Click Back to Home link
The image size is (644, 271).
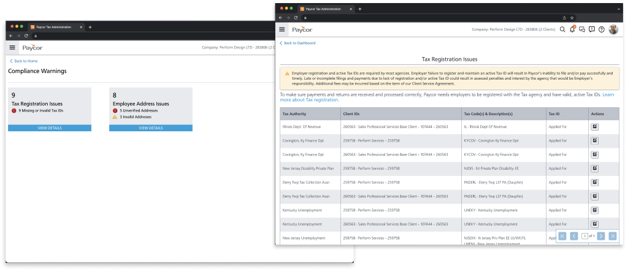click(x=24, y=61)
